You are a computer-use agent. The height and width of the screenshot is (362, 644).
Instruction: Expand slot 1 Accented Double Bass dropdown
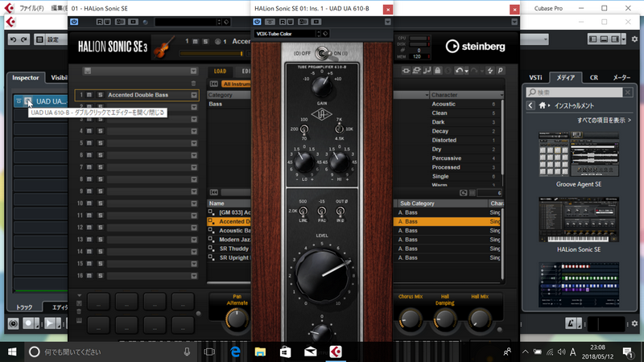(x=194, y=95)
